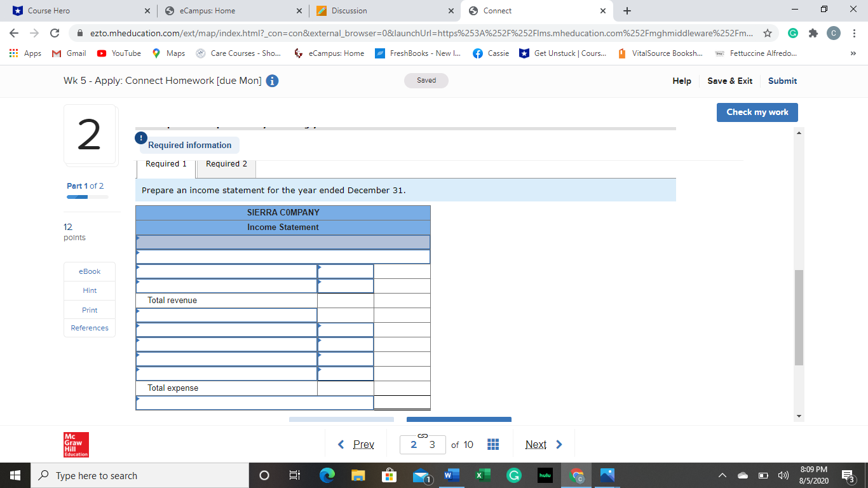Screen dimensions: 868x488
Task: Click the Windows Start button
Action: [15, 475]
